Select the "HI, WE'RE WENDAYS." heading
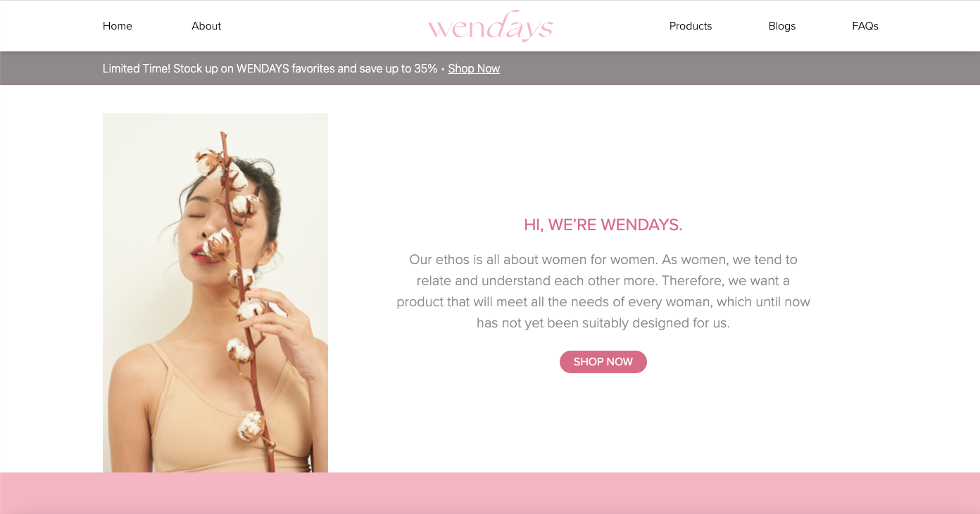 [x=603, y=225]
